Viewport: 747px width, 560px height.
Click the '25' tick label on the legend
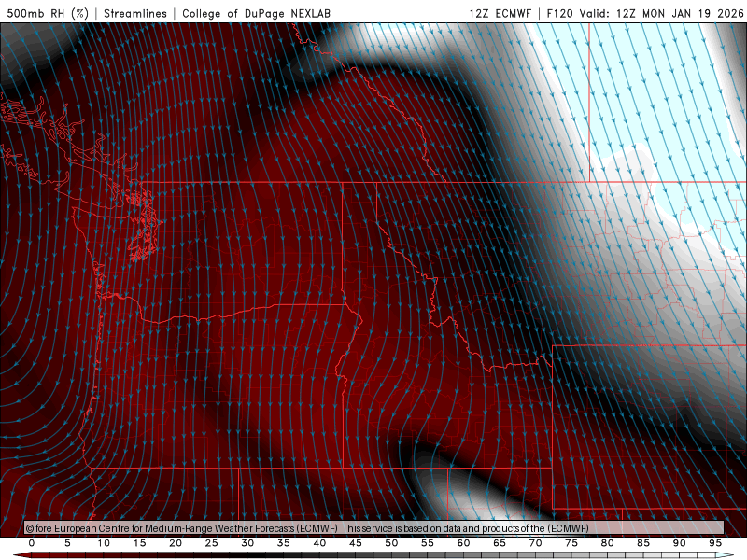click(x=211, y=543)
